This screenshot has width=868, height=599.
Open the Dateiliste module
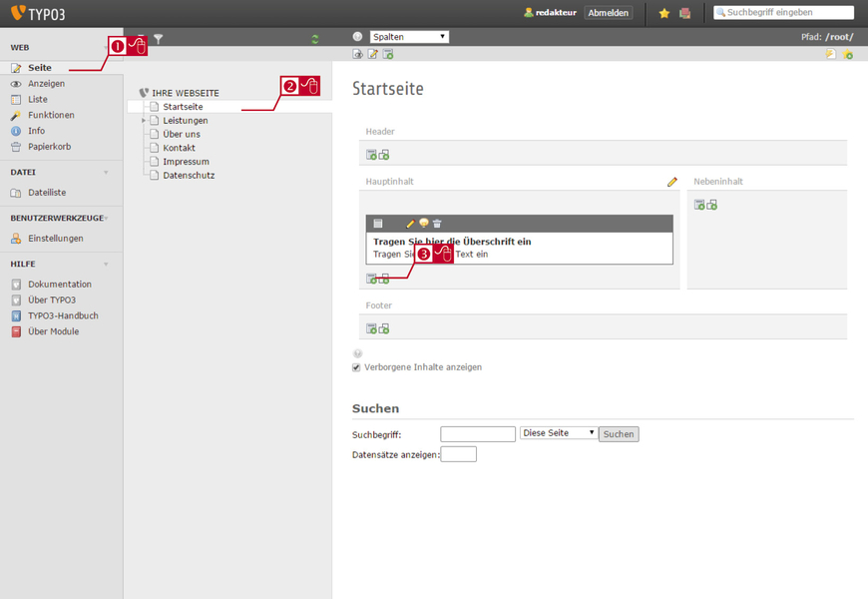tap(47, 193)
